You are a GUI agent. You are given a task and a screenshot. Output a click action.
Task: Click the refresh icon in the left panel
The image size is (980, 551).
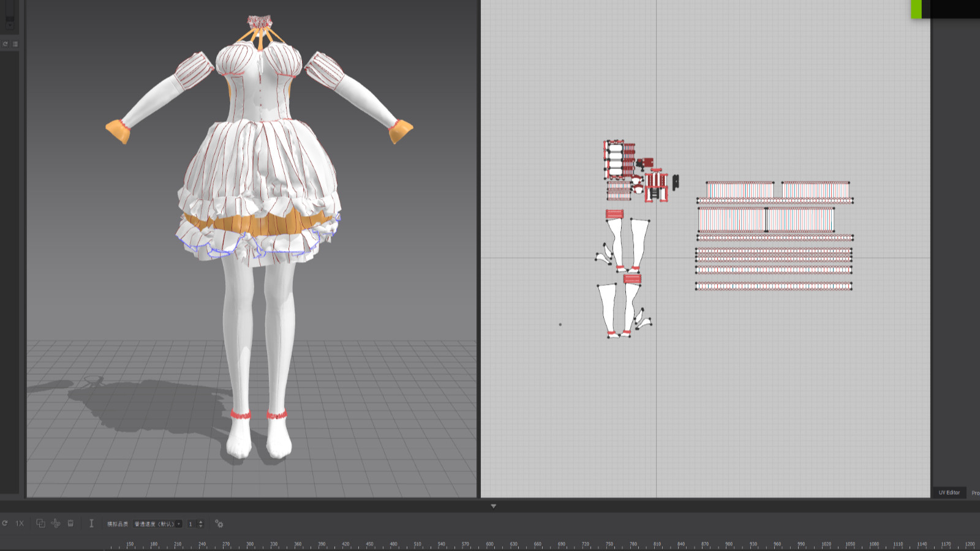[6, 44]
